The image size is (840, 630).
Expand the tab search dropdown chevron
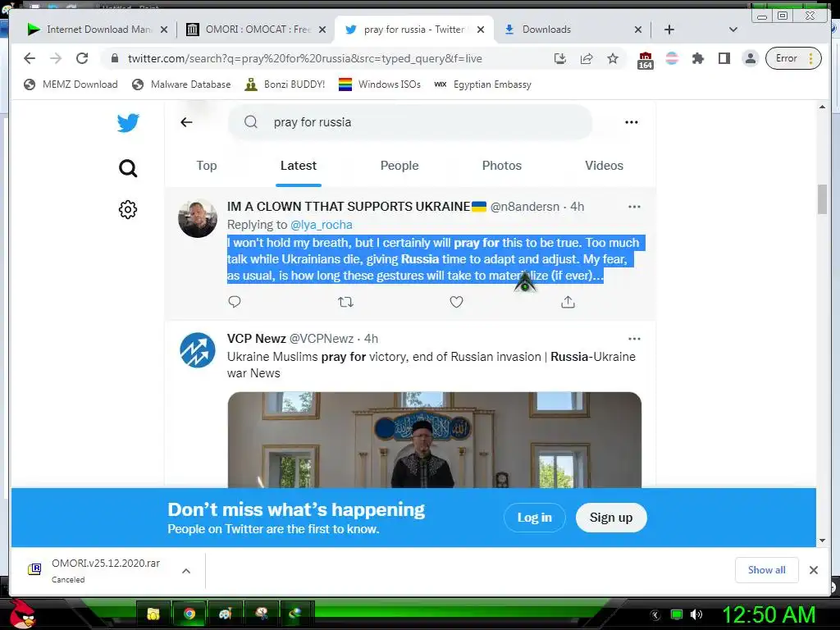(733, 30)
